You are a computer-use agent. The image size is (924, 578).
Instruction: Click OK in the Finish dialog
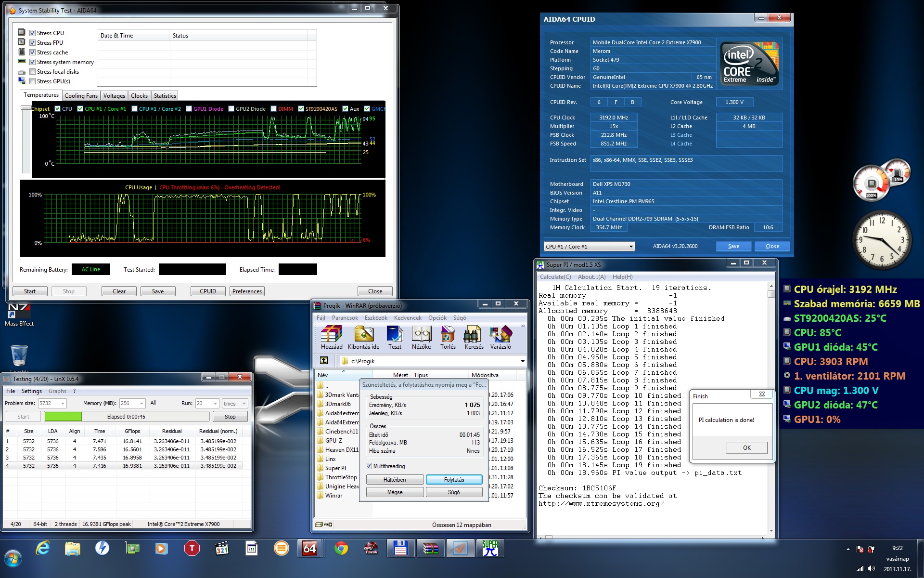pos(746,448)
